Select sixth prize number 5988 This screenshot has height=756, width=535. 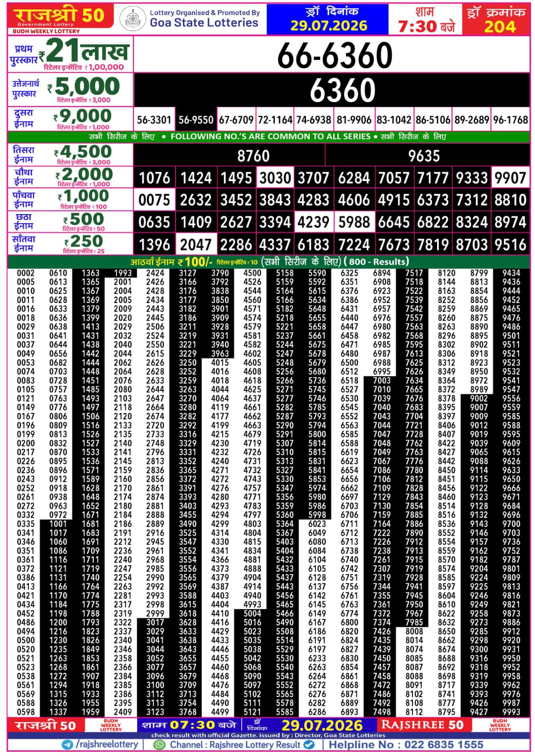[354, 223]
